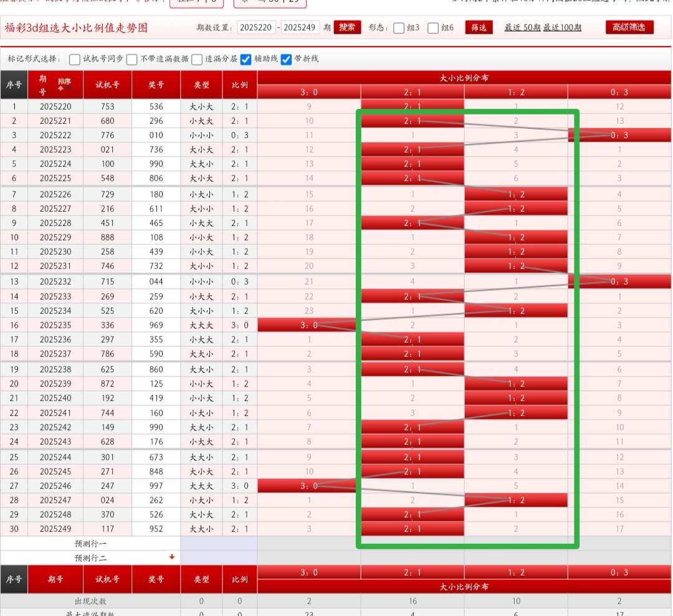Tick the 组6 form checkbox
The width and height of the screenshot is (673, 616).
433,28
